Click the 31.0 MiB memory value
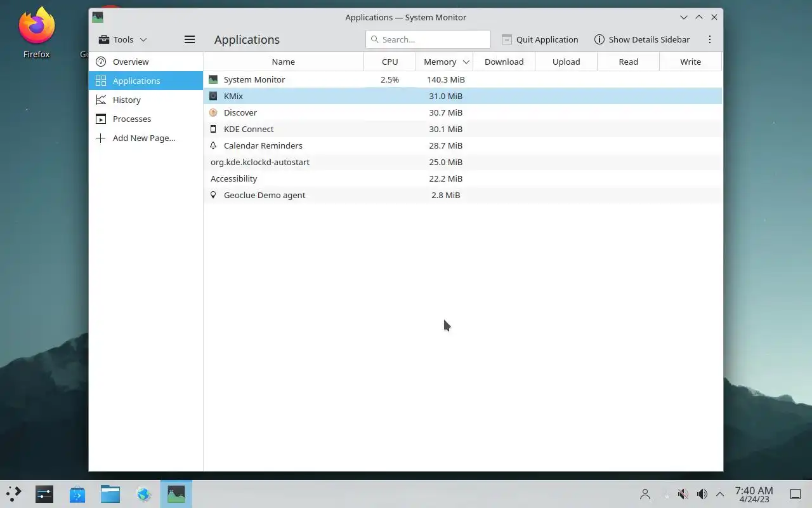Viewport: 812px width, 508px height. pyautogui.click(x=446, y=96)
